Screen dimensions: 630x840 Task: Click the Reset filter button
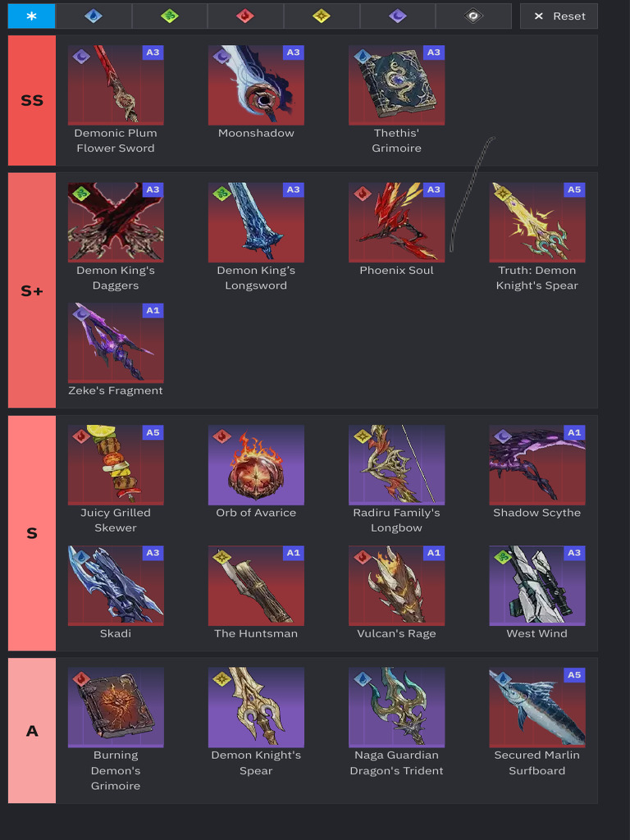(x=559, y=16)
